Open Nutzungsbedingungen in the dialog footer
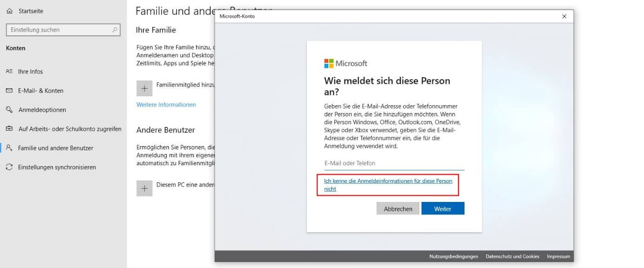The height and width of the screenshot is (268, 644). click(x=453, y=256)
